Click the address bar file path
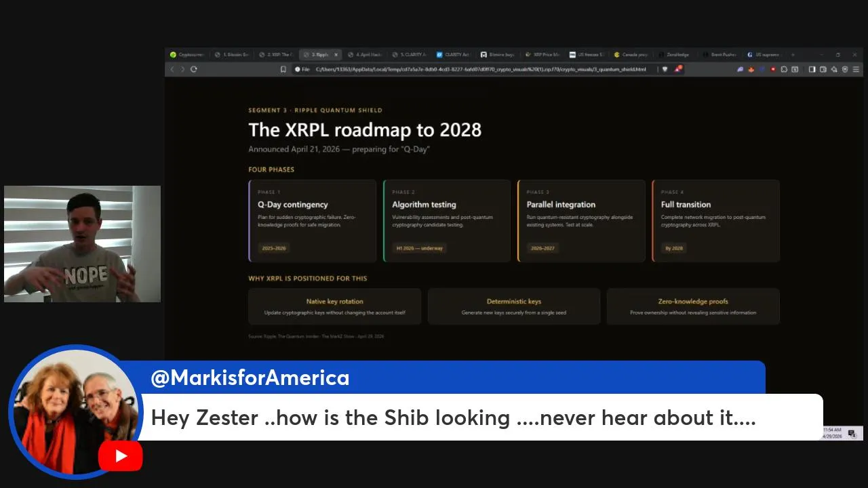Screen dimensions: 868x488 pyautogui.click(x=481, y=69)
